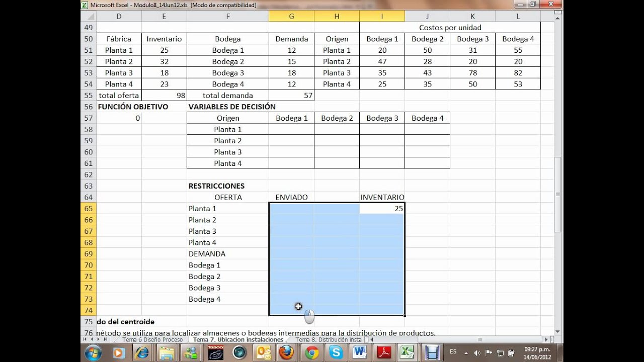Open Adobe Reader from the taskbar
644x362 pixels.
[x=384, y=353]
